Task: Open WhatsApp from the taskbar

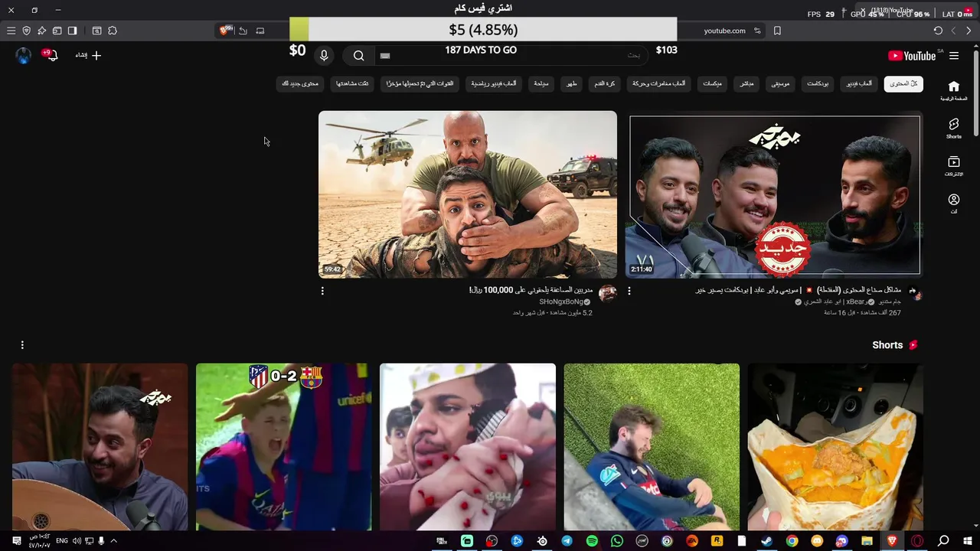Action: point(617,541)
